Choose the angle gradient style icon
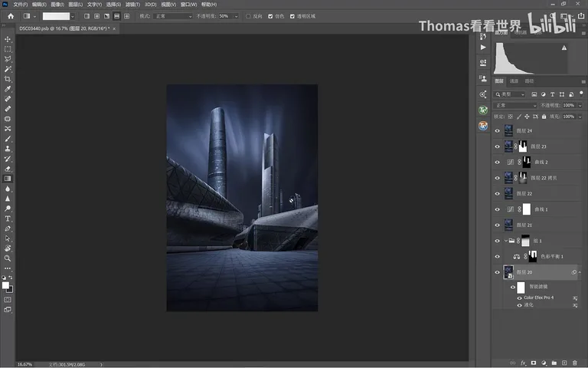Screen dimensions: 588x368 coord(107,16)
